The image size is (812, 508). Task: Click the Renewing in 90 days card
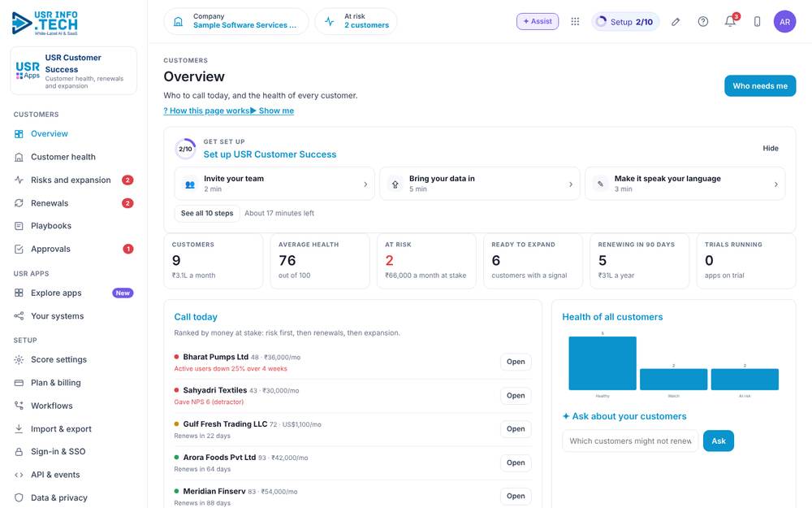pos(639,261)
